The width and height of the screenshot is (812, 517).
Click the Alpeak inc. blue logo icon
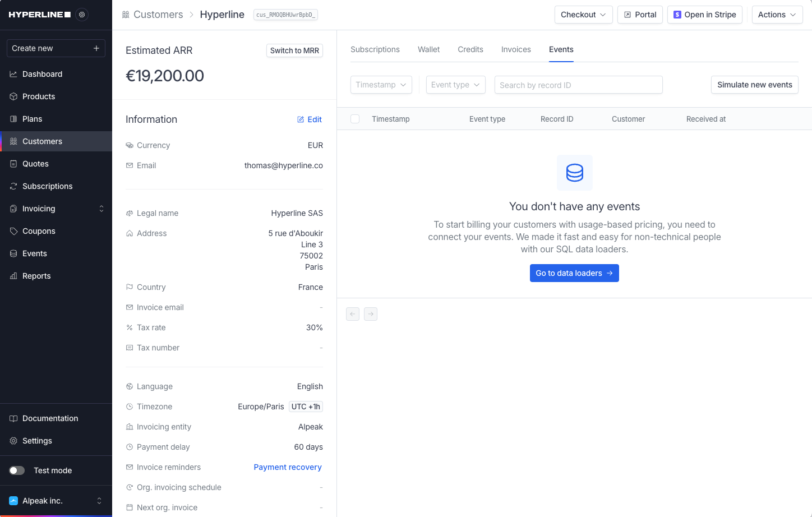pyautogui.click(x=13, y=501)
